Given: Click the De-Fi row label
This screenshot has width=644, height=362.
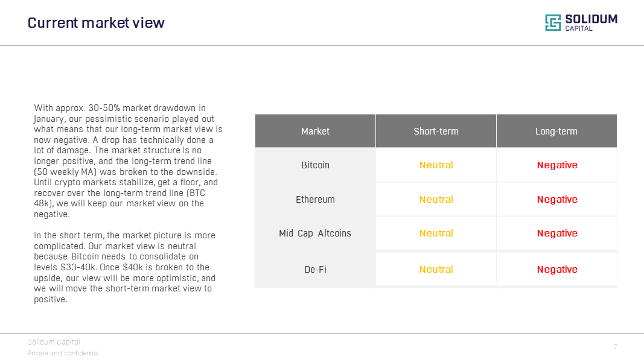Looking at the screenshot, I should (315, 269).
